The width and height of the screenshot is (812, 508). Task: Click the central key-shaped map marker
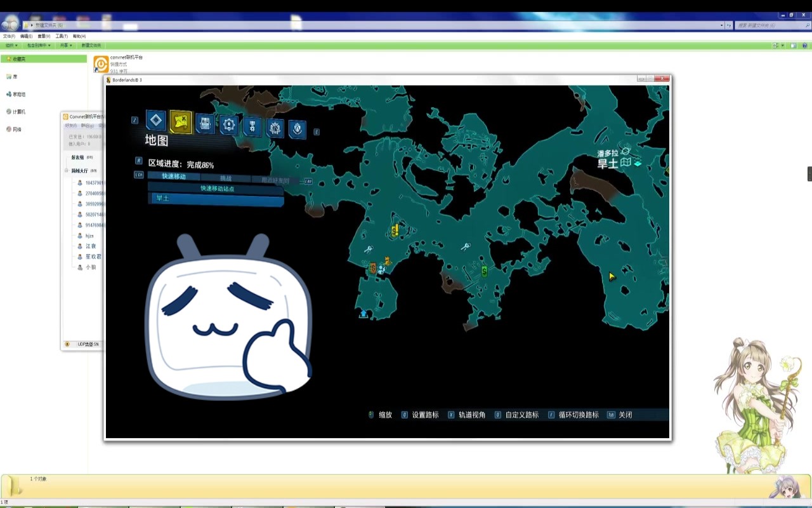point(465,246)
